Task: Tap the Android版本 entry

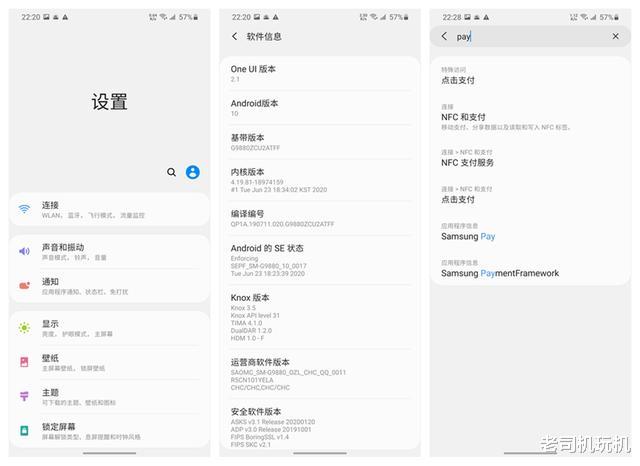Action: tap(320, 108)
